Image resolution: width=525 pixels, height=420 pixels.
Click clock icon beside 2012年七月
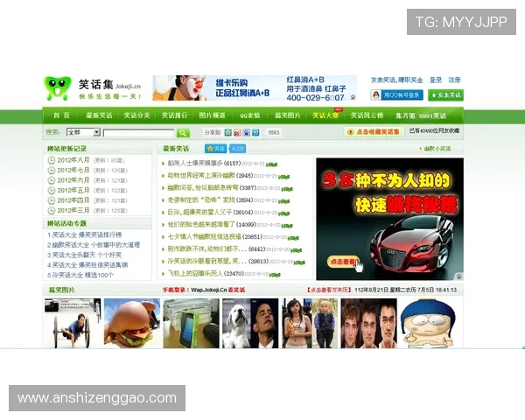click(x=52, y=170)
